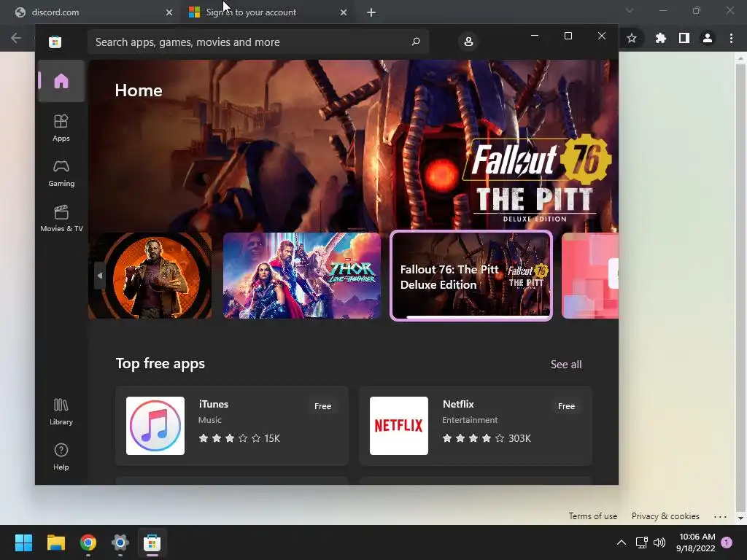Open the clock showing 10:06 AM
This screenshot has height=560, width=747.
(x=696, y=542)
